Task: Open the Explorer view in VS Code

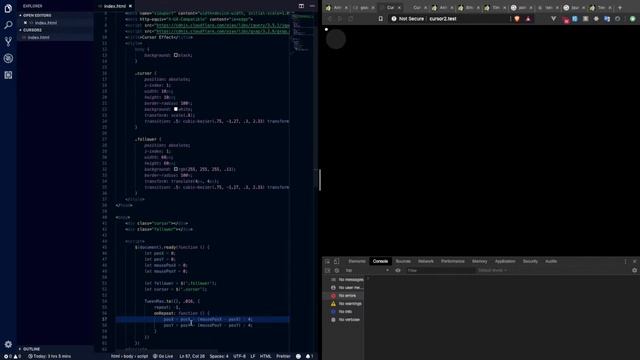Action: pyautogui.click(x=8, y=8)
